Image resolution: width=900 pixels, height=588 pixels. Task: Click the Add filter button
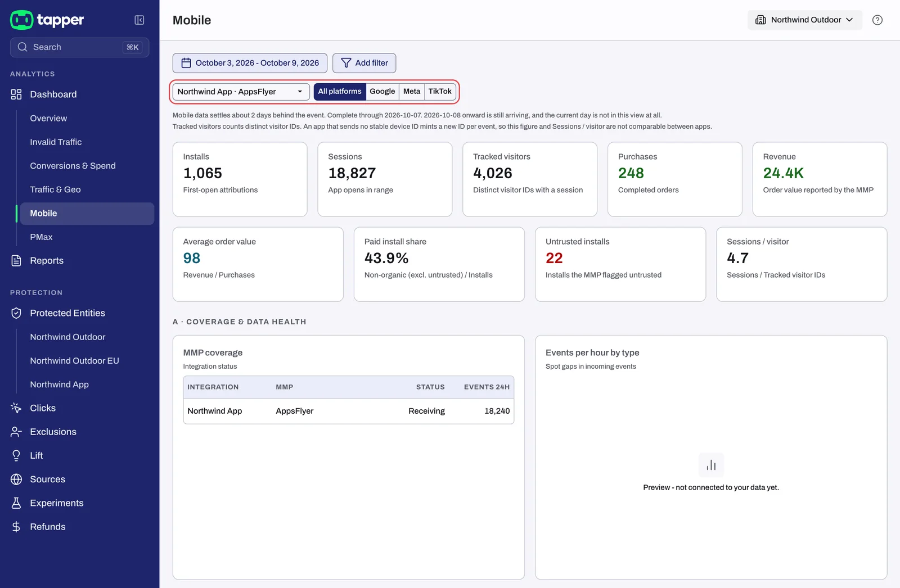coord(364,63)
